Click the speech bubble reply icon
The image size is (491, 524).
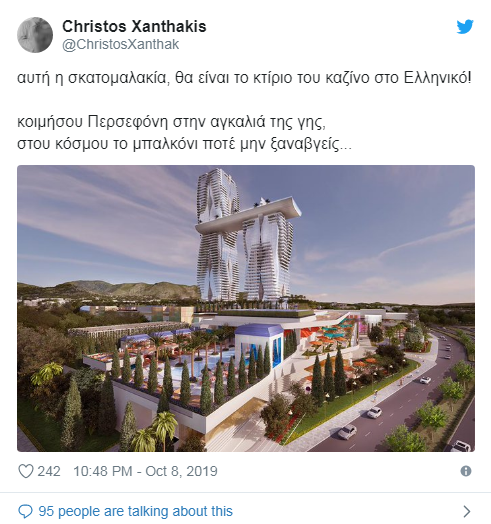click(25, 511)
